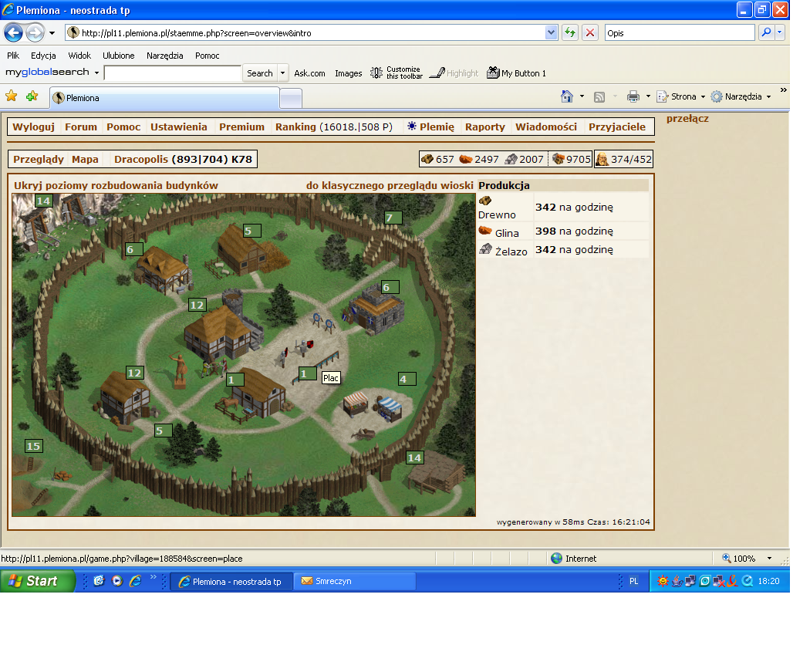The image size is (810, 672).
Task: Open the Pomoc menu in menu bar
Action: (208, 56)
